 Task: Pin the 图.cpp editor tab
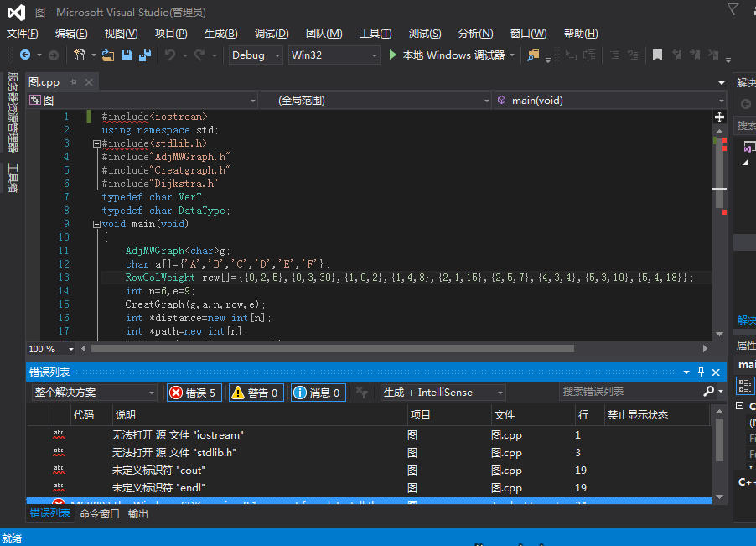(73, 82)
